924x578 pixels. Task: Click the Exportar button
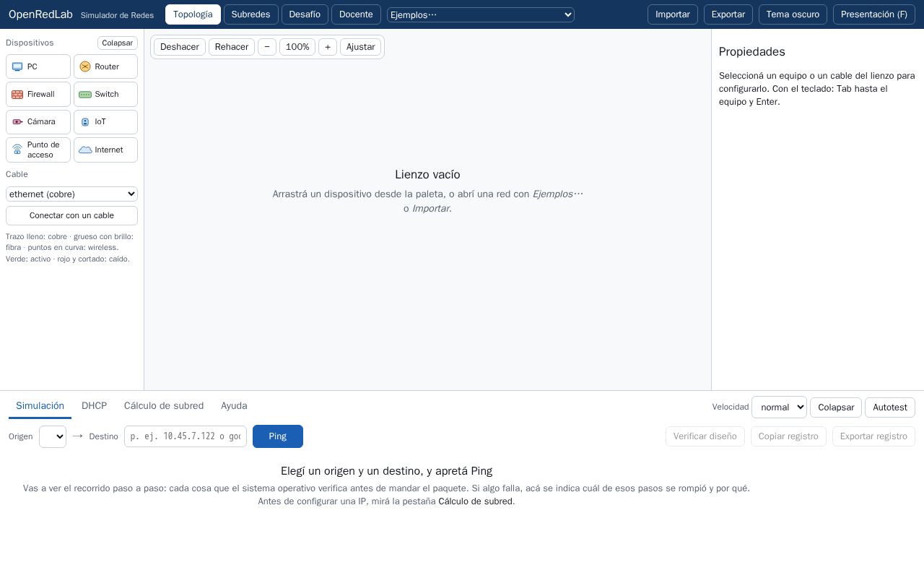[x=728, y=14]
